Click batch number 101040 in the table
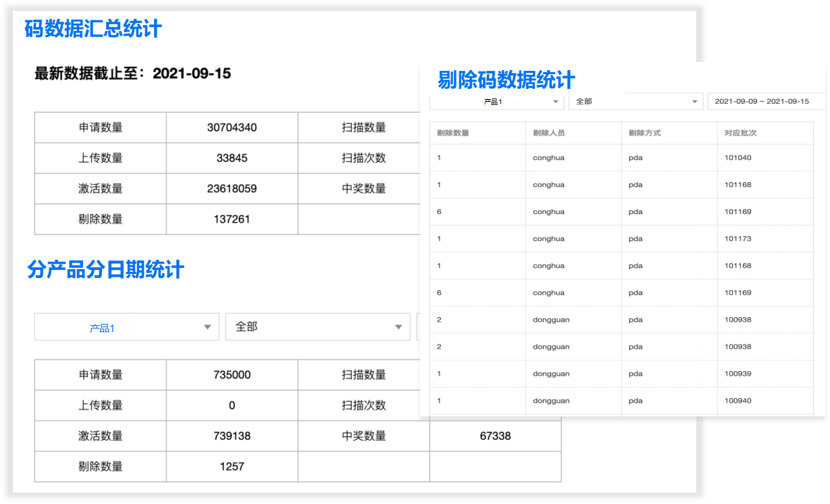The width and height of the screenshot is (830, 504). (737, 158)
